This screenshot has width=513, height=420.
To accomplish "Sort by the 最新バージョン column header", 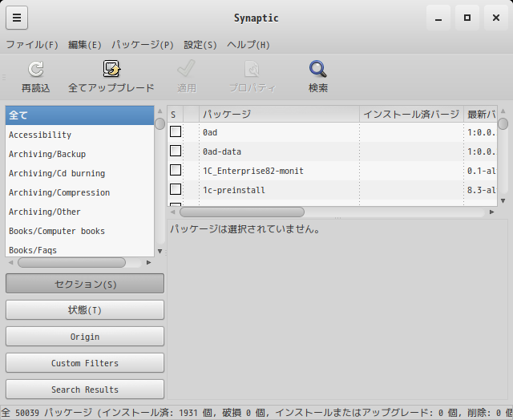I will [481, 114].
